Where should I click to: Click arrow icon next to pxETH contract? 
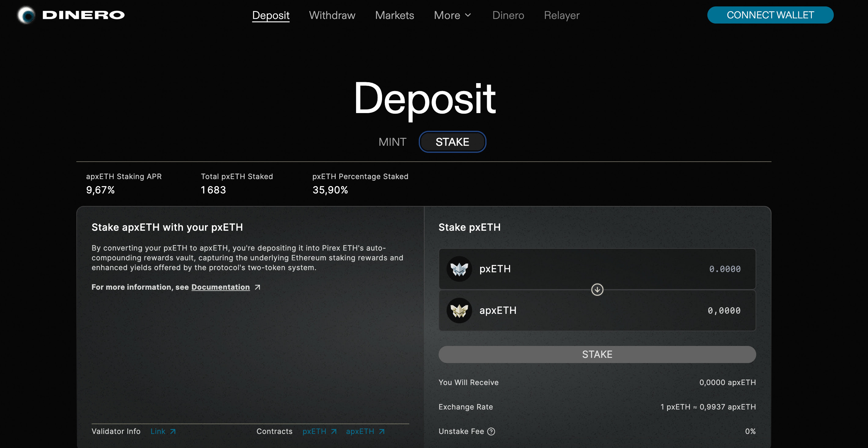pos(334,431)
